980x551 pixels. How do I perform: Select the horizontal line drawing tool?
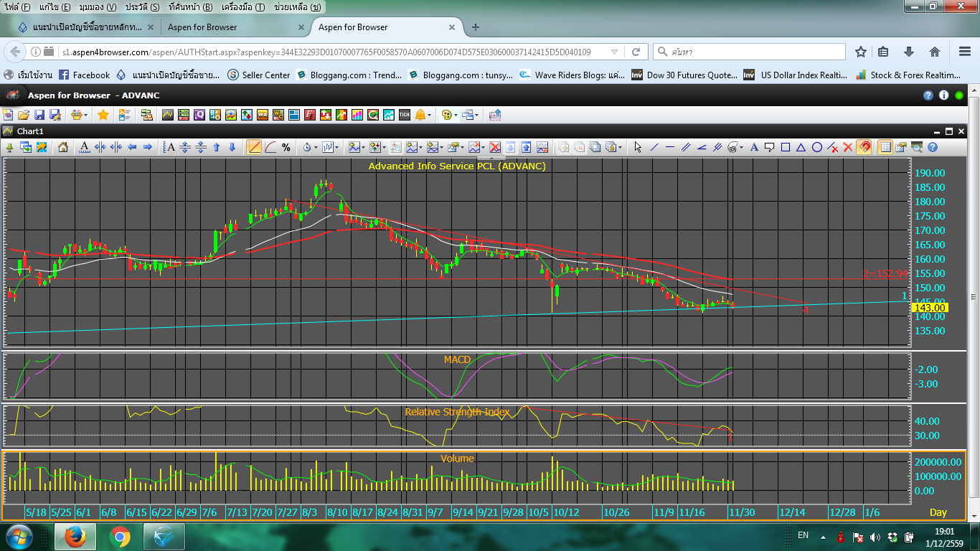(x=670, y=147)
